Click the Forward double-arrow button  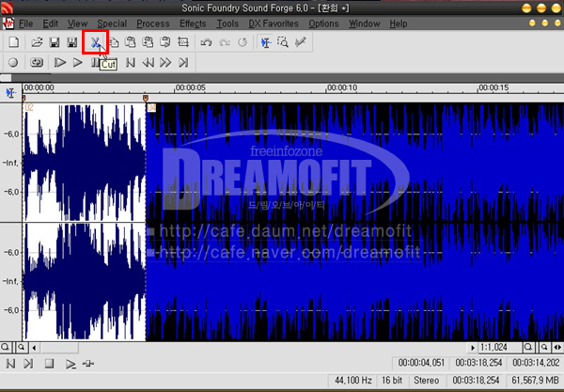tap(165, 63)
